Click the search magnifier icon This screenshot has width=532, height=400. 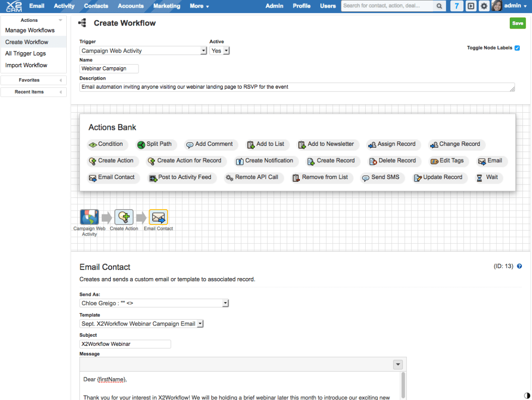pyautogui.click(x=439, y=6)
